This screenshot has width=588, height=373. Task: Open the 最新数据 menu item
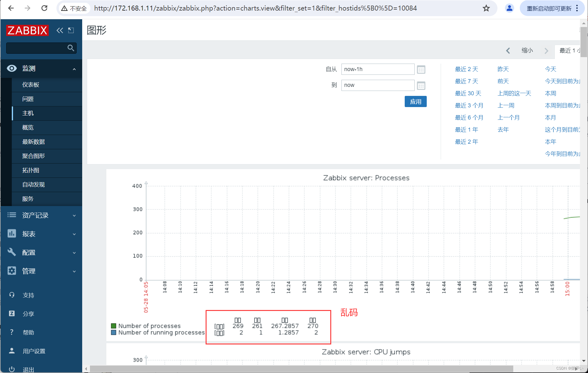[x=33, y=142]
